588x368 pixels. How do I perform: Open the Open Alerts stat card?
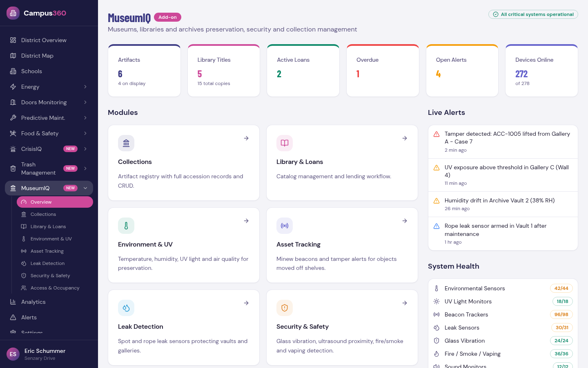coord(462,70)
